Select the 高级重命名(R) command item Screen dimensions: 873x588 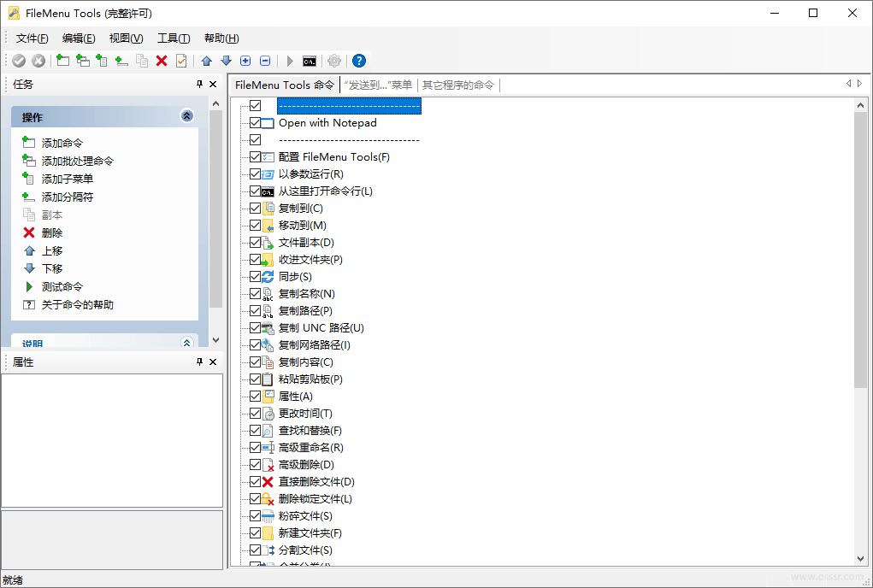[x=310, y=448]
